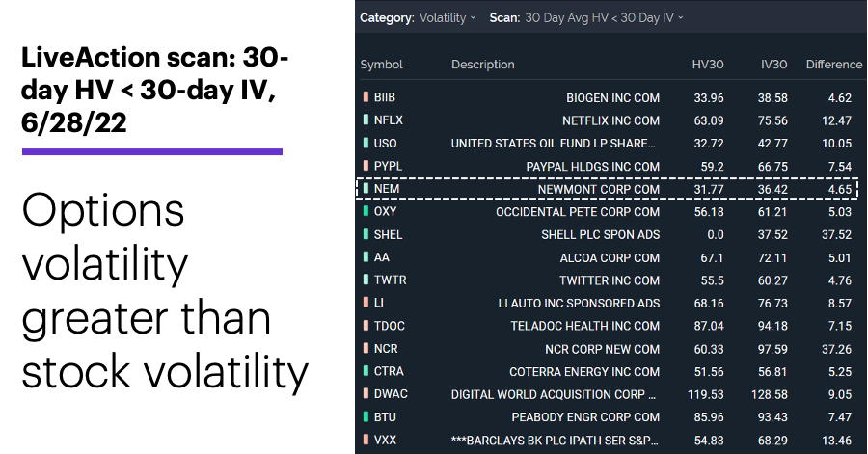
Task: Open the SHEL Shell PLC row
Action: coord(608,234)
